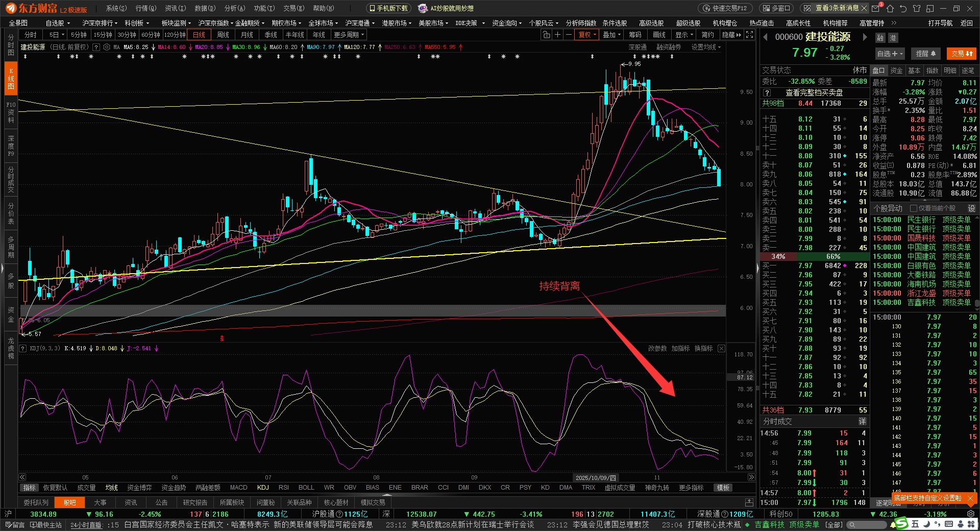
Task: Tick 仅看当前个股 checkbox
Action: click(x=914, y=208)
